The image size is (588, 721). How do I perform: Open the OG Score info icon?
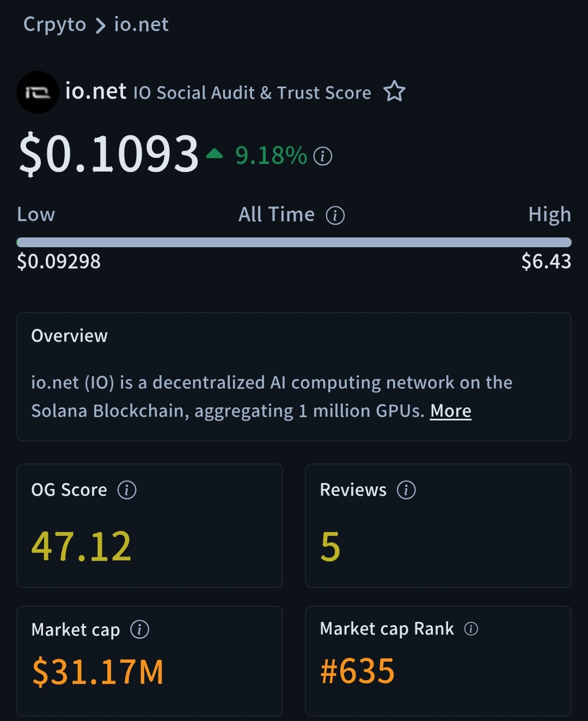(127, 490)
